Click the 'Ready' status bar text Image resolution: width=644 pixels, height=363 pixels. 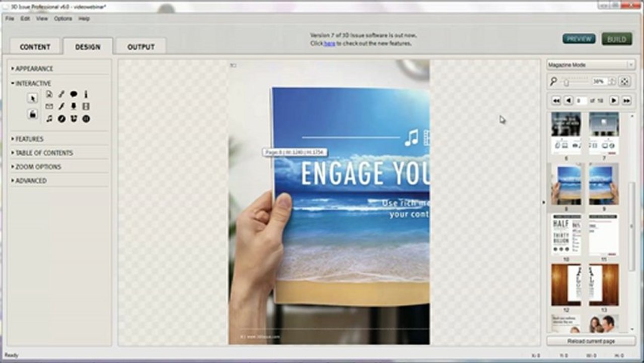click(12, 355)
